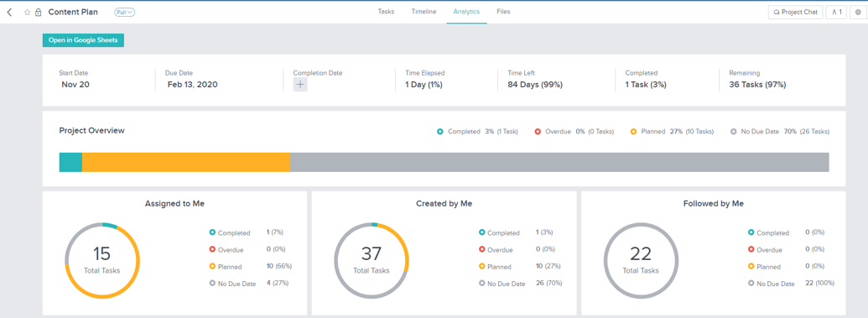The width and height of the screenshot is (868, 318).
Task: Click the Created by Me donut chart
Action: pos(372,260)
